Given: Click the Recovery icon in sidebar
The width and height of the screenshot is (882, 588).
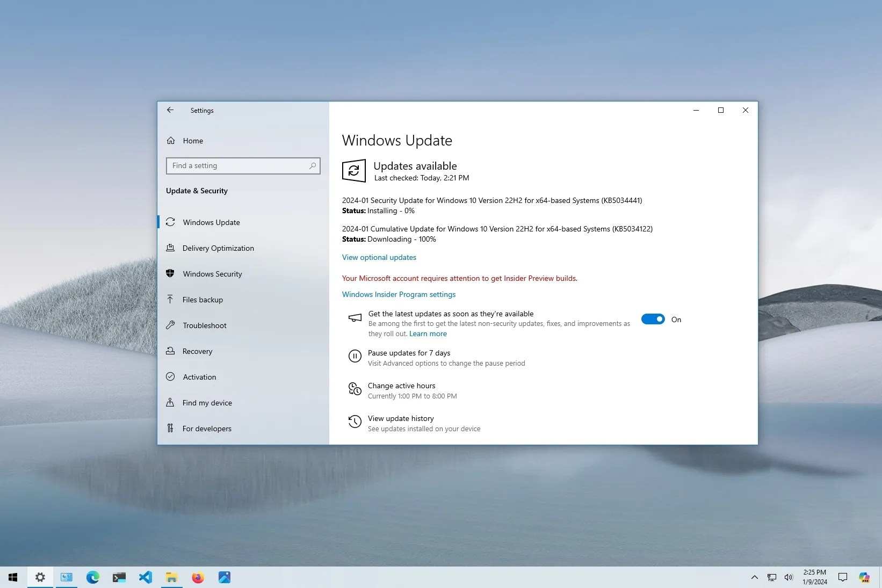Looking at the screenshot, I should click(x=170, y=351).
